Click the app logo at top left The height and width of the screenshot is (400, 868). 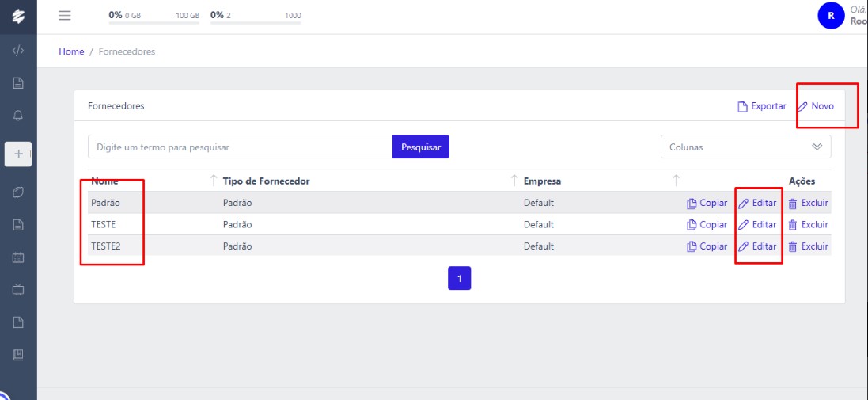(x=18, y=15)
